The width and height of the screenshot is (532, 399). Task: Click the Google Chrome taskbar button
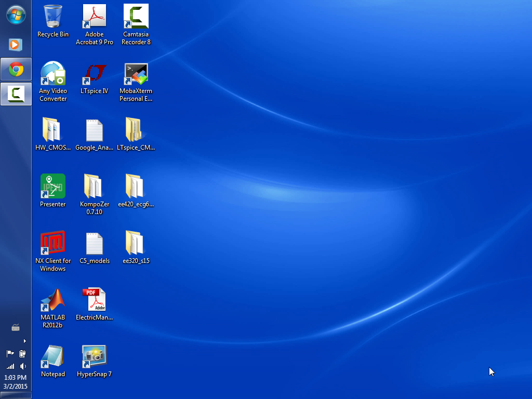pyautogui.click(x=16, y=69)
